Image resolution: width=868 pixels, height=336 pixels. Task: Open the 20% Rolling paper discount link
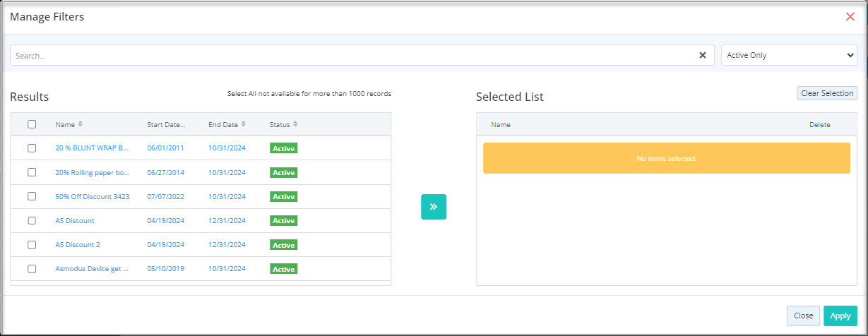coord(92,172)
